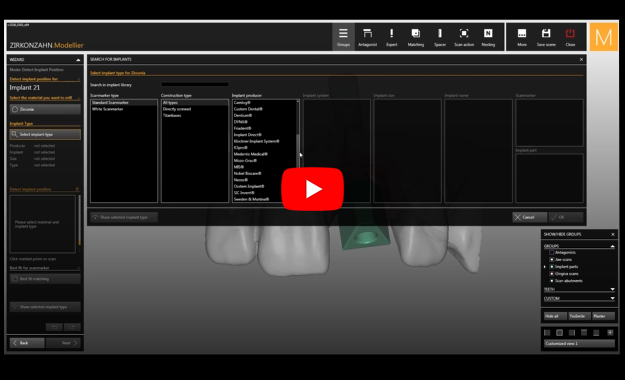Viewport: 625px width, 380px height.
Task: Expand the CUSTOM section
Action: pyautogui.click(x=612, y=298)
